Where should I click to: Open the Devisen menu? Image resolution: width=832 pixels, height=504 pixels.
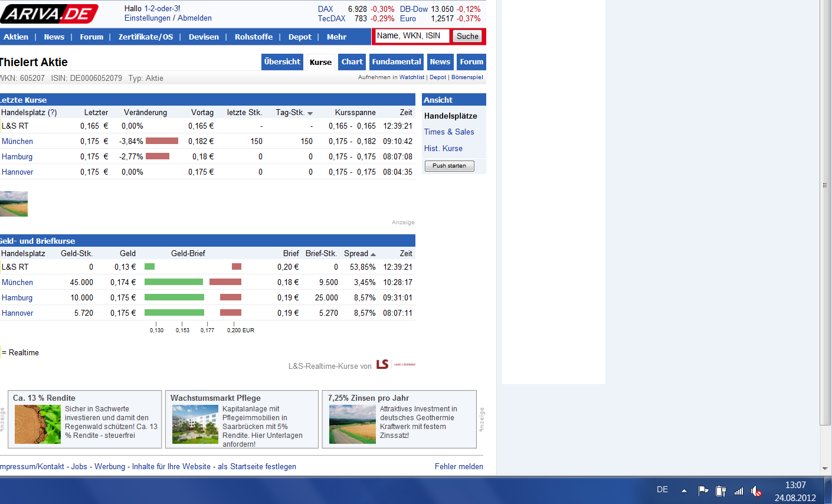point(204,37)
